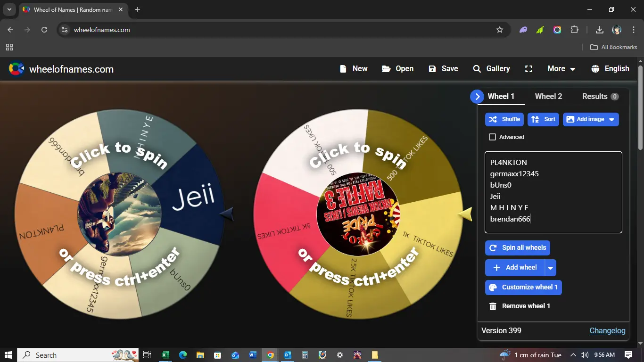
Task: Open the notification center icon
Action: point(628,355)
